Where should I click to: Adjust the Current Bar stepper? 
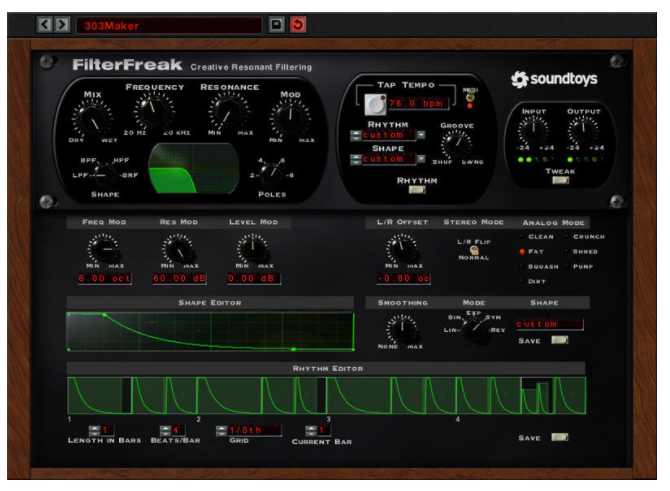311,430
